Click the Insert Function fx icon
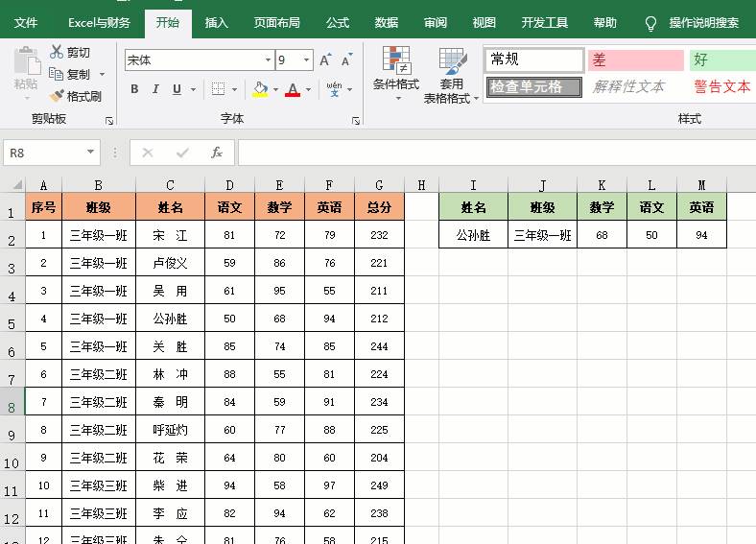Viewport: 756px width, 544px height. (x=217, y=153)
